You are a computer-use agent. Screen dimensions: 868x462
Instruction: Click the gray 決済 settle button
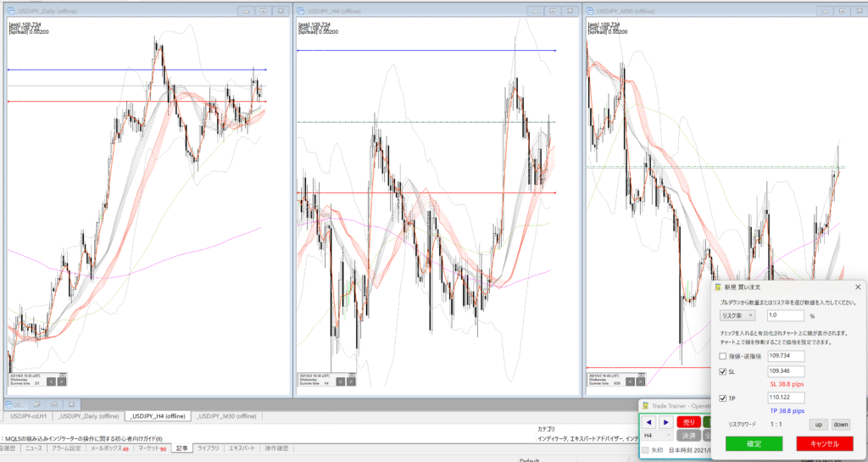click(688, 436)
